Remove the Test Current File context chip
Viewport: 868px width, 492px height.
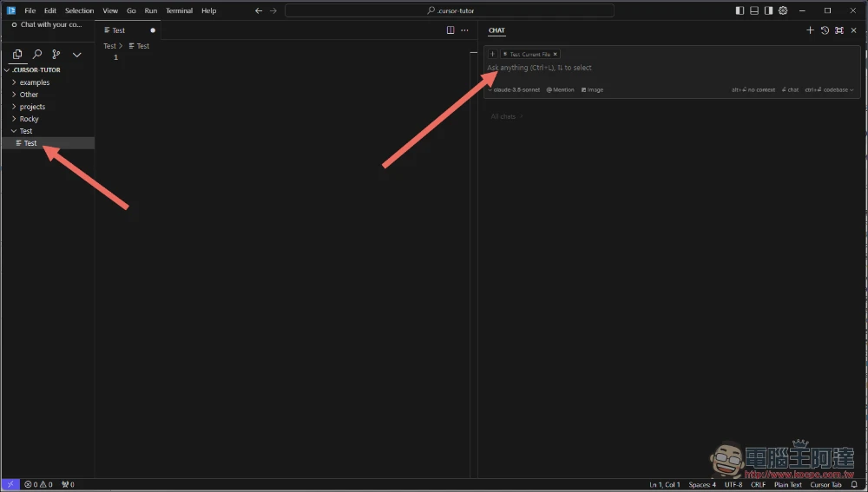coord(556,55)
